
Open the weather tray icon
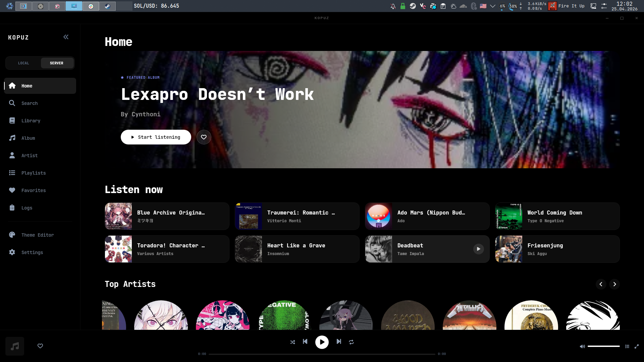click(x=453, y=6)
